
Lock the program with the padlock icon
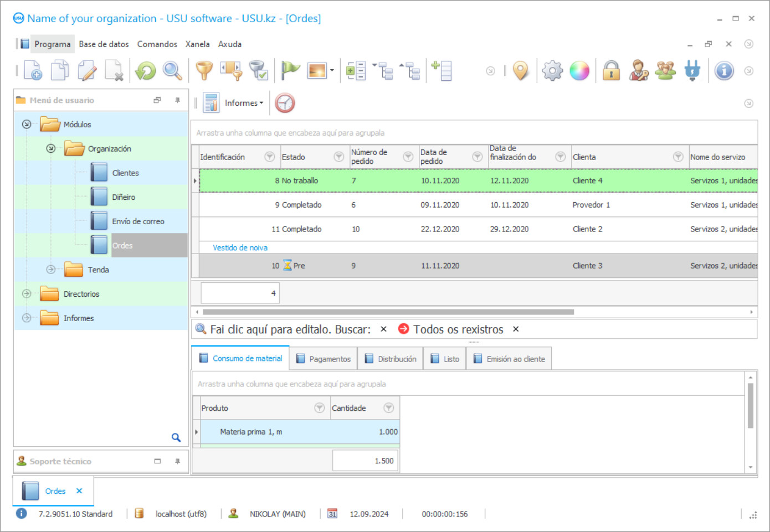click(x=611, y=70)
